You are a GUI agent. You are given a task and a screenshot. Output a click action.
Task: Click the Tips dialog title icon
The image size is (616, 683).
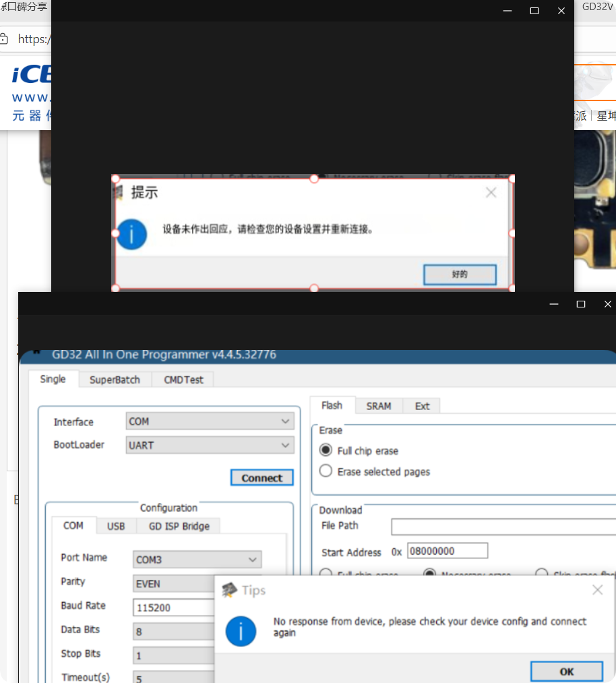click(229, 590)
